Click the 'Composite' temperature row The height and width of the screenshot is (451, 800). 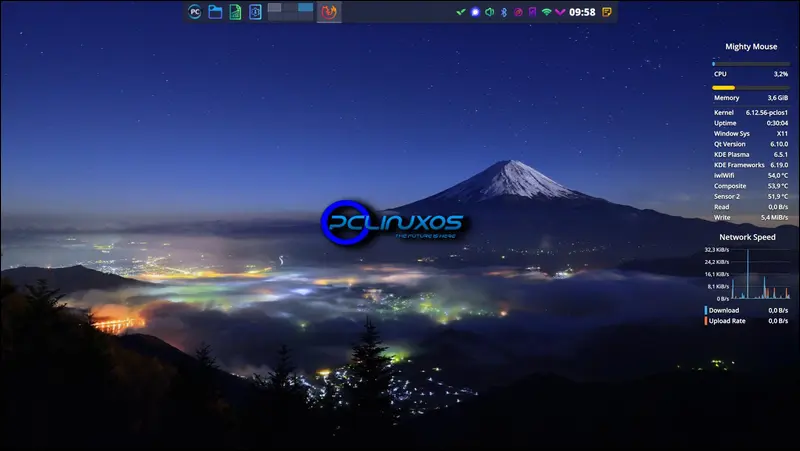pos(751,186)
